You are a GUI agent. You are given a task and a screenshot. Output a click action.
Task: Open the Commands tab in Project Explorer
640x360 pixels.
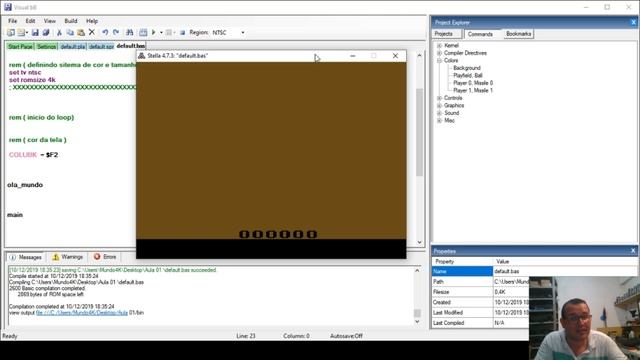pos(480,34)
